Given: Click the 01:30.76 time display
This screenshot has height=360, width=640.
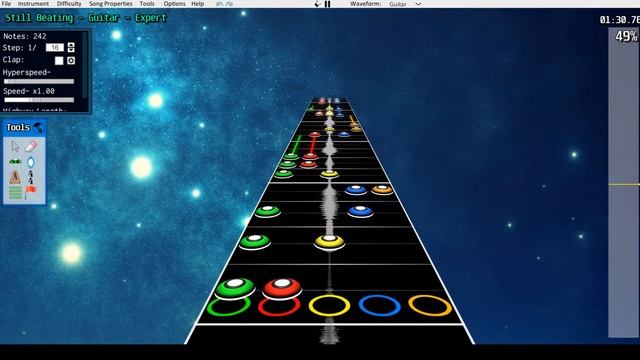Looking at the screenshot, I should tap(620, 20).
